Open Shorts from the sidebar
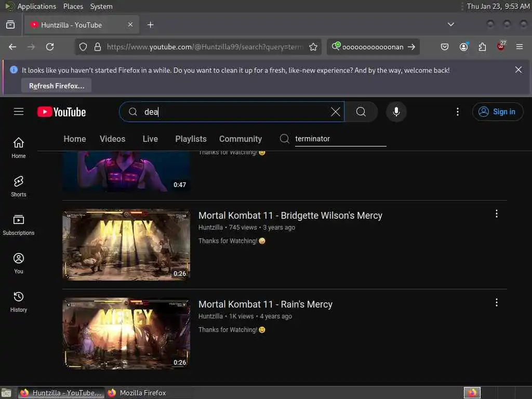The height and width of the screenshot is (399, 532). (19, 187)
